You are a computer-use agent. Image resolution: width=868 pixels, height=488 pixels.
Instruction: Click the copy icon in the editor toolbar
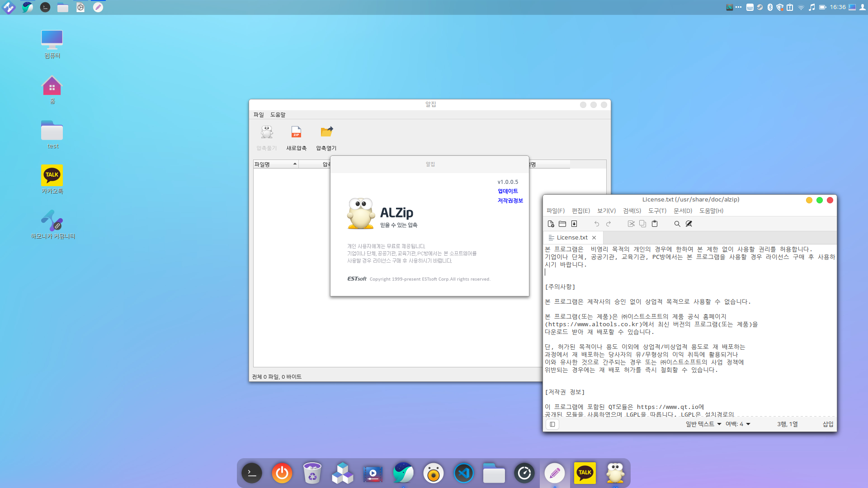(x=643, y=224)
